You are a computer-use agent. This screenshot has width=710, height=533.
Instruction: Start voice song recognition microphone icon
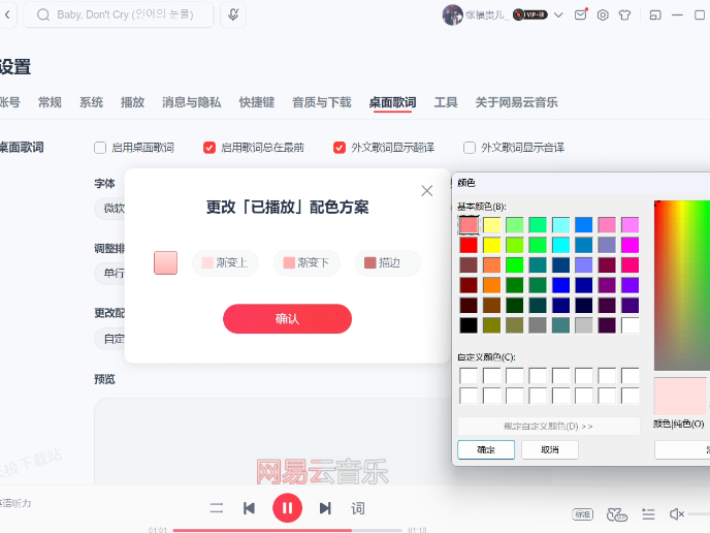[x=233, y=14]
